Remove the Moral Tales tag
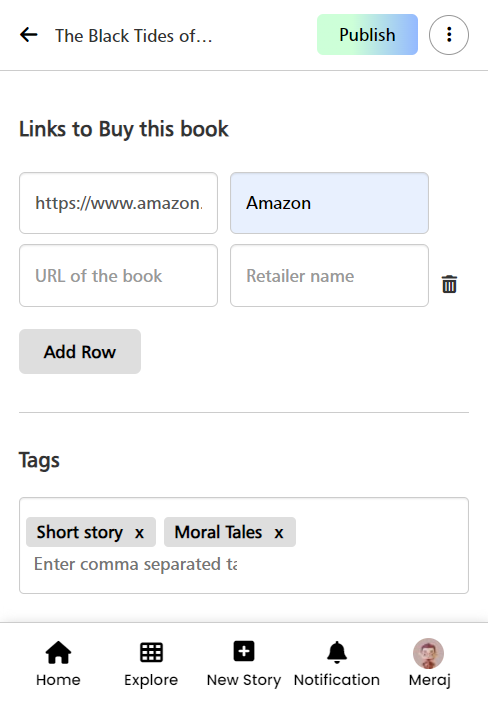Image resolution: width=488 pixels, height=702 pixels. (279, 533)
